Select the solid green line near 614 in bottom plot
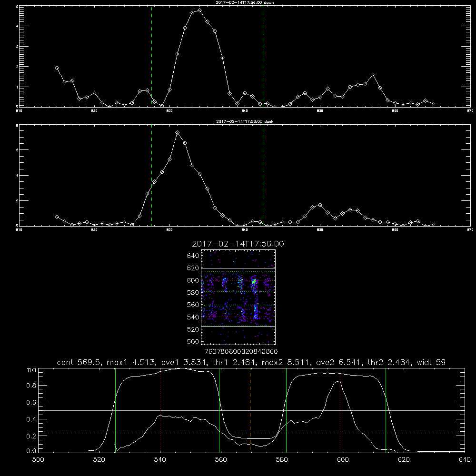 point(386,410)
